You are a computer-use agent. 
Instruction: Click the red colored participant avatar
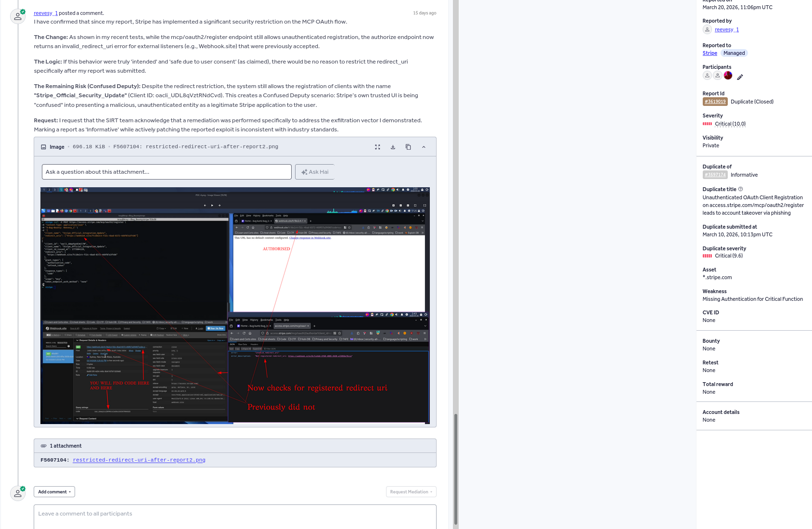pos(728,76)
